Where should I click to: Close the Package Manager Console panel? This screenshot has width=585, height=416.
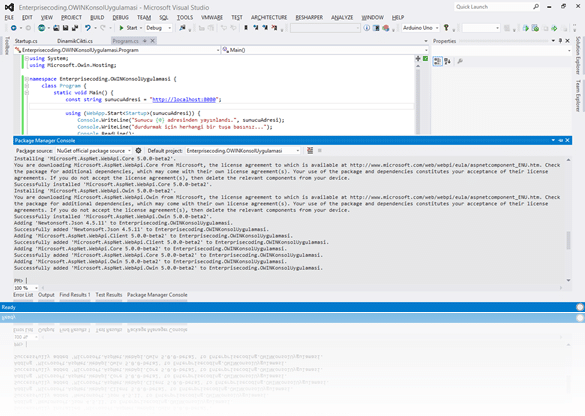point(567,140)
